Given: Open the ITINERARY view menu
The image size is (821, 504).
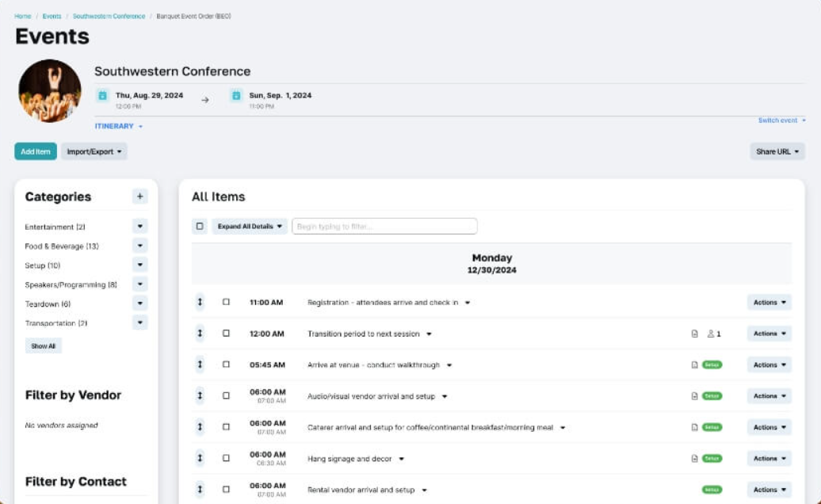Looking at the screenshot, I should tap(118, 126).
